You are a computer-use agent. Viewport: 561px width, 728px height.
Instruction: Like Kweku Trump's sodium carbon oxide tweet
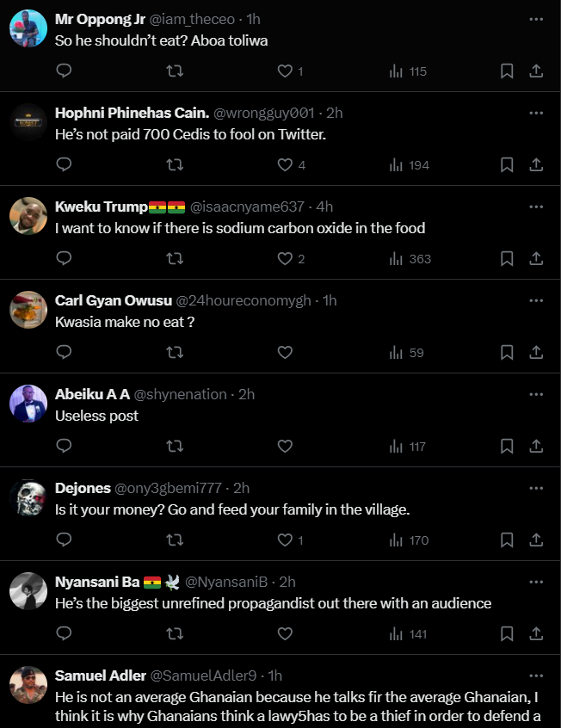click(x=285, y=258)
